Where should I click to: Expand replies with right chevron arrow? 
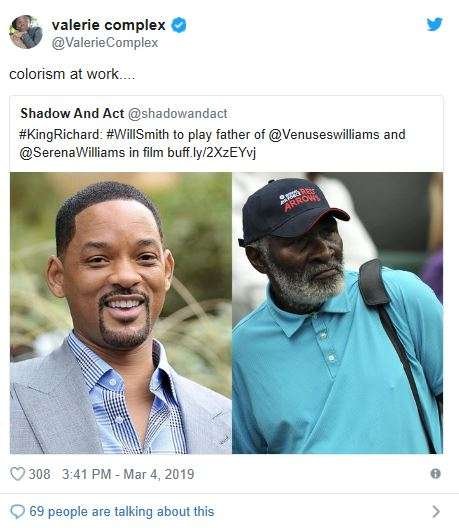(x=436, y=511)
